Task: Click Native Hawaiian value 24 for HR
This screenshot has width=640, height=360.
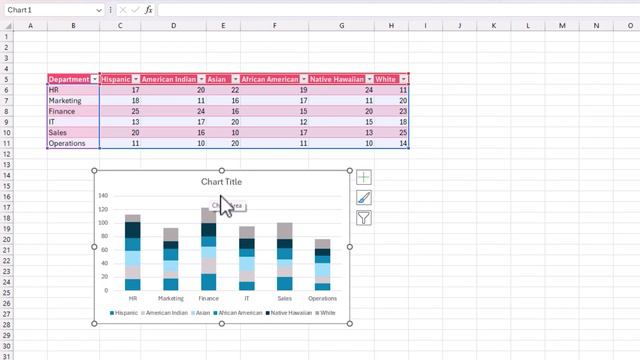Action: tap(341, 90)
